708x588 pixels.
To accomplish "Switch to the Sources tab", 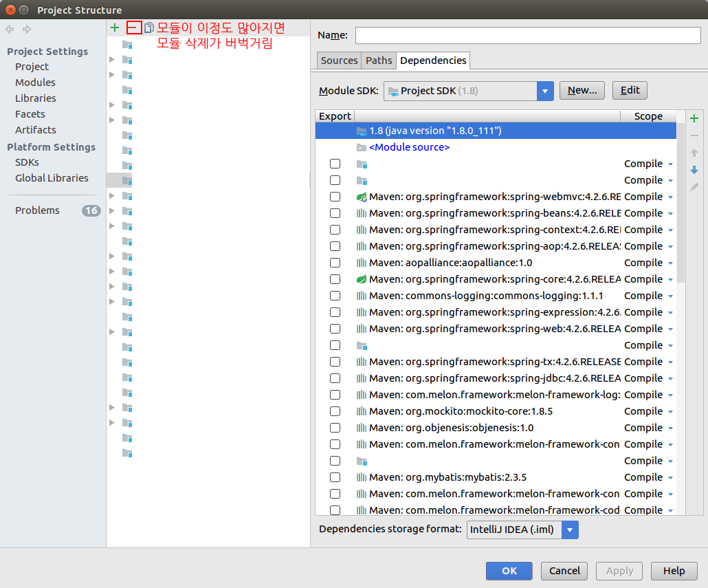I will (x=339, y=61).
